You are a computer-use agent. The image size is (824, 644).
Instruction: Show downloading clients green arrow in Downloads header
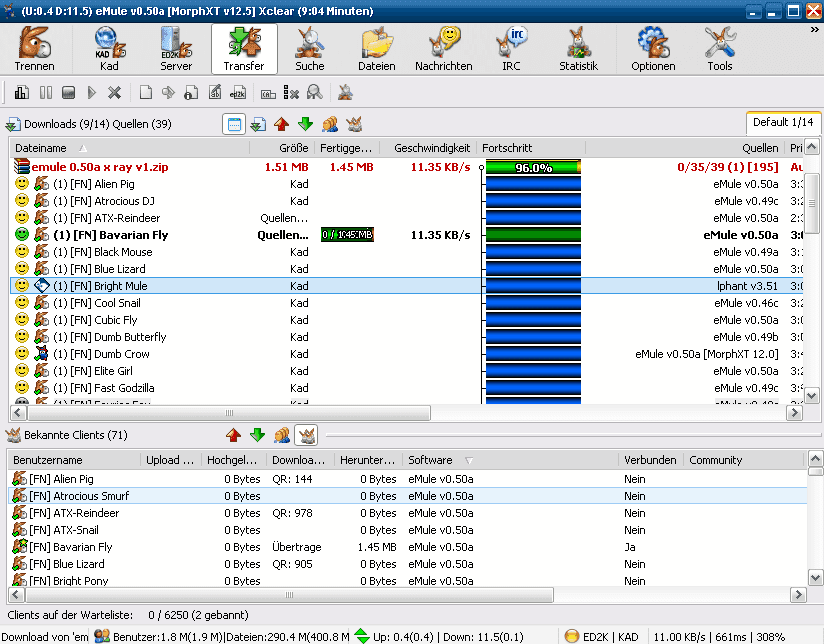pos(305,125)
